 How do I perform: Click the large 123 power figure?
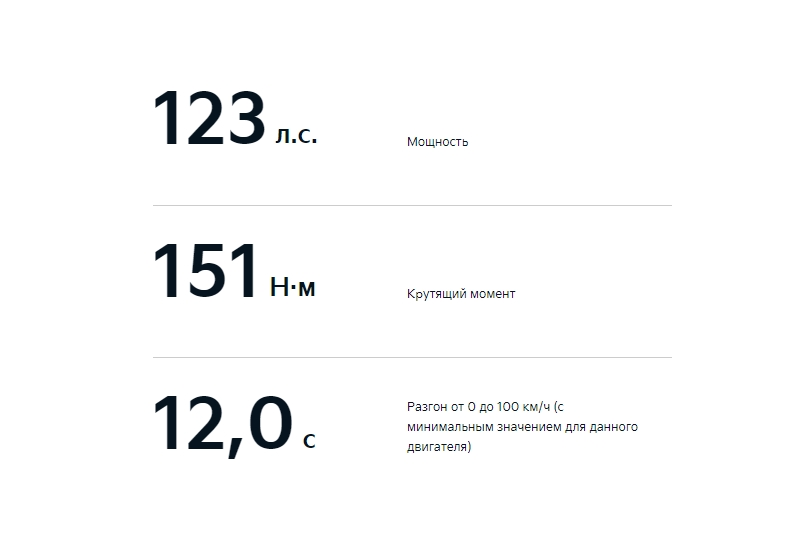pyautogui.click(x=209, y=119)
